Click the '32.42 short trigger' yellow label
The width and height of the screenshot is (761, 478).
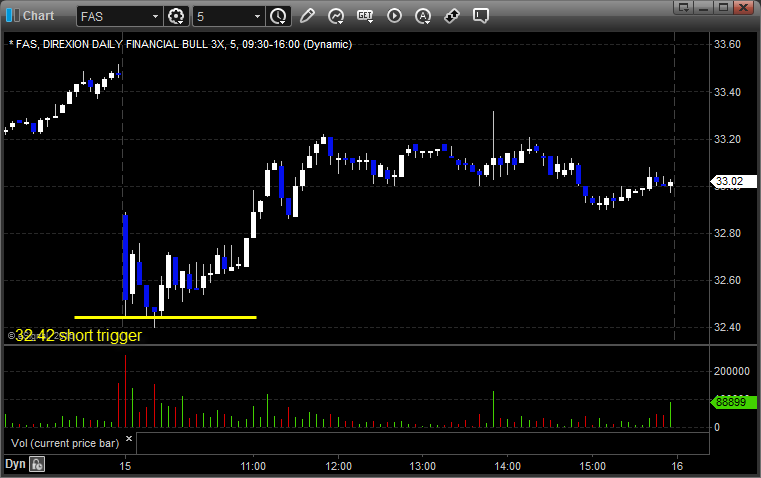click(79, 335)
